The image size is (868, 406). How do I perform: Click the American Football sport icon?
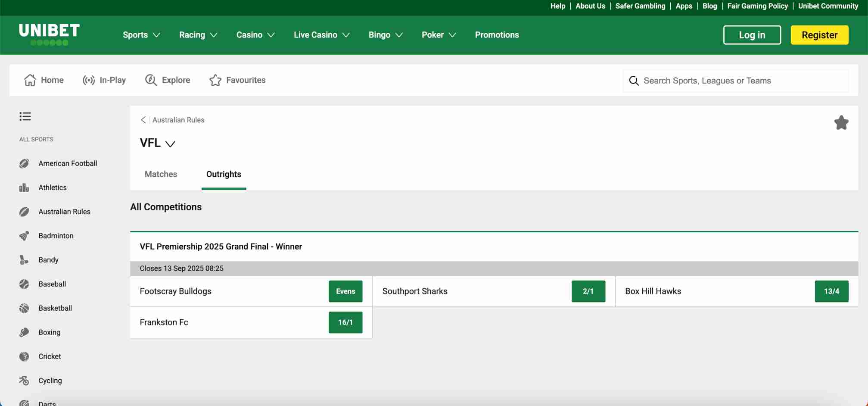(x=24, y=163)
